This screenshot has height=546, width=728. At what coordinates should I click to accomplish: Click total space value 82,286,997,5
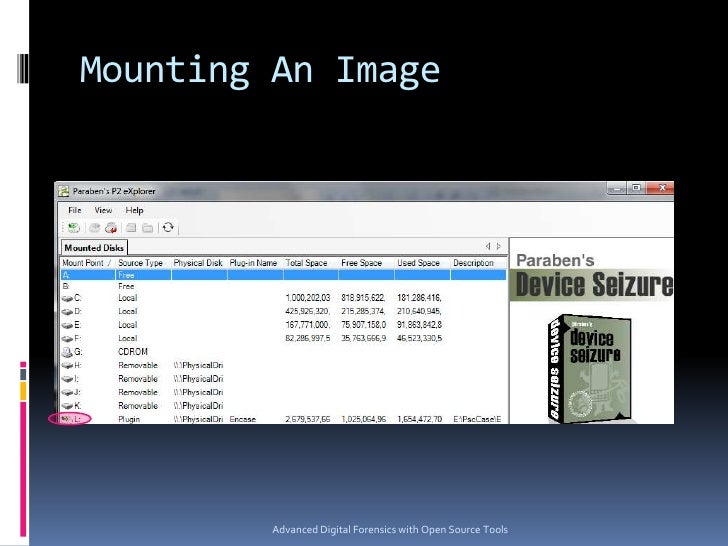[x=308, y=338]
